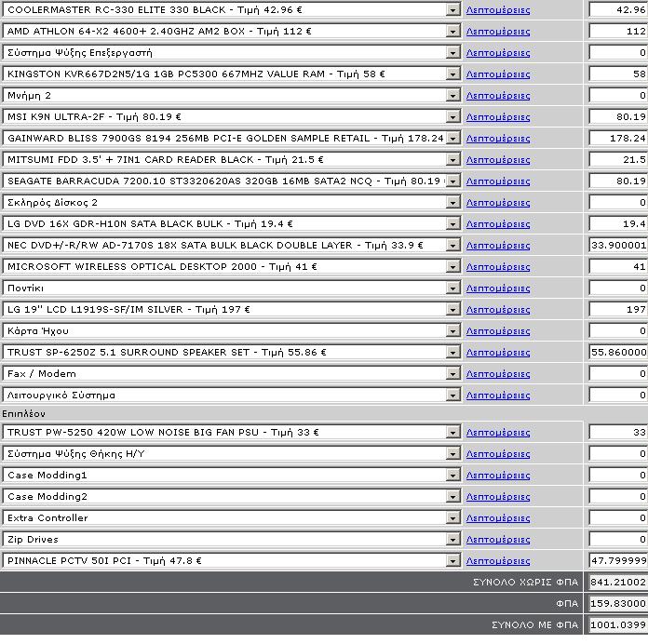The width and height of the screenshot is (648, 644).
Task: Open the NEC DVD+/-R/RW AD-7170S dropdown
Action: click(232, 246)
